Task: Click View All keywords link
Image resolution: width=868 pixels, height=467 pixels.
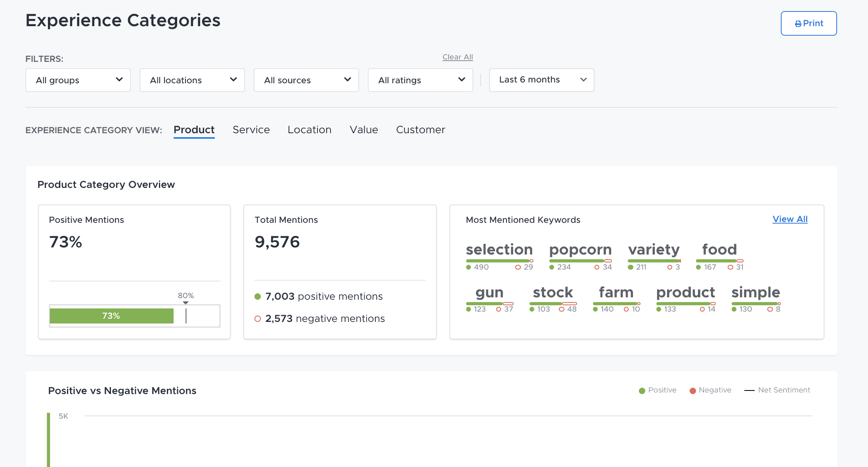Action: point(790,219)
